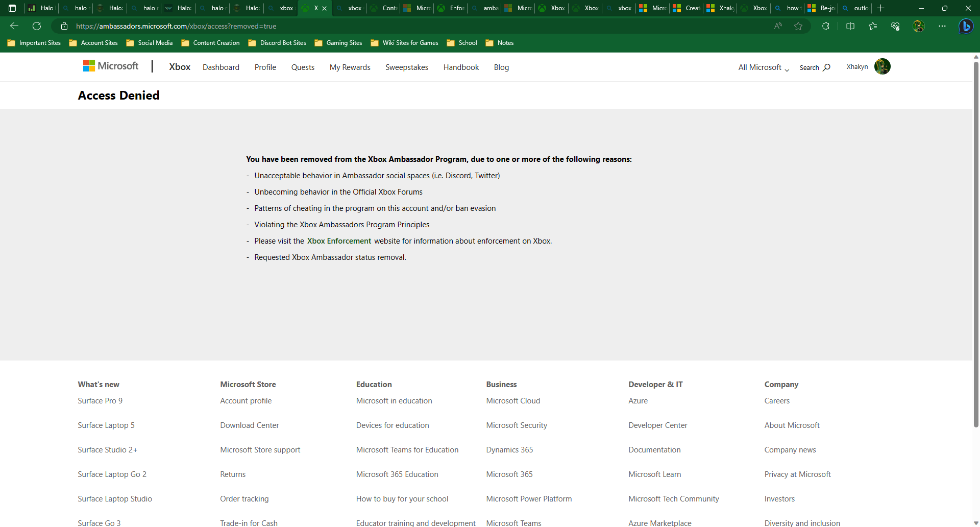Open the Handbook nav item

tap(461, 67)
